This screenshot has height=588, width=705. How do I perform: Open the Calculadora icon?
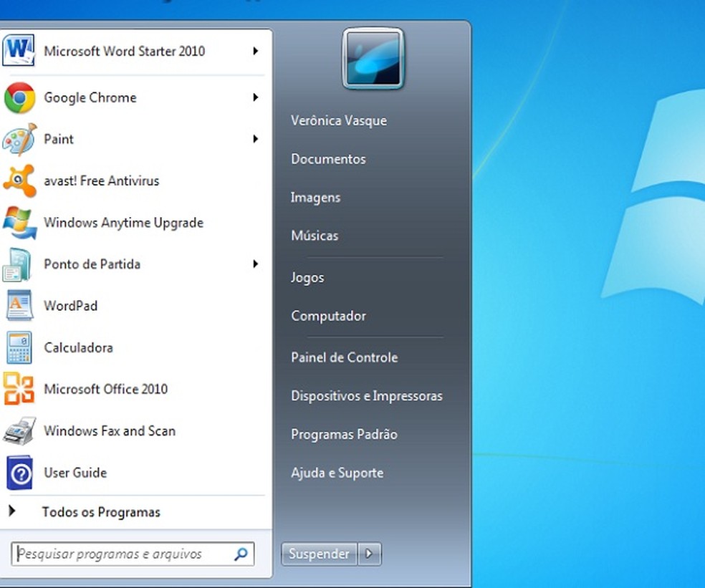coord(19,347)
